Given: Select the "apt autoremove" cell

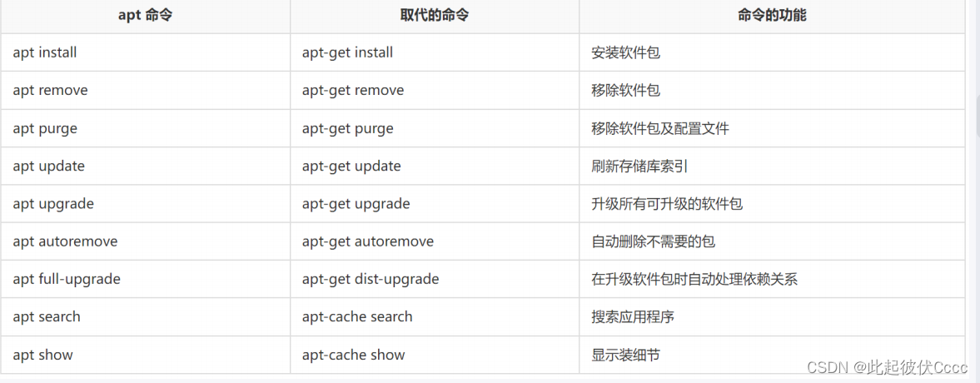Looking at the screenshot, I should point(65,241).
